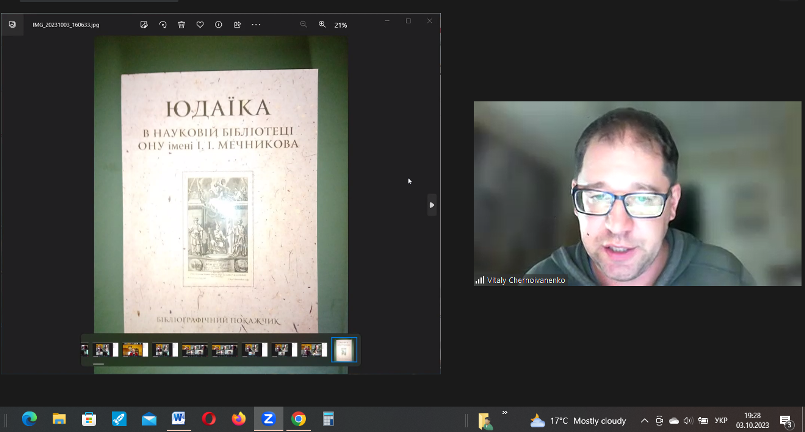Open the weather widget showing 17°C Mostly cloudy
The image size is (805, 432).
[578, 420]
